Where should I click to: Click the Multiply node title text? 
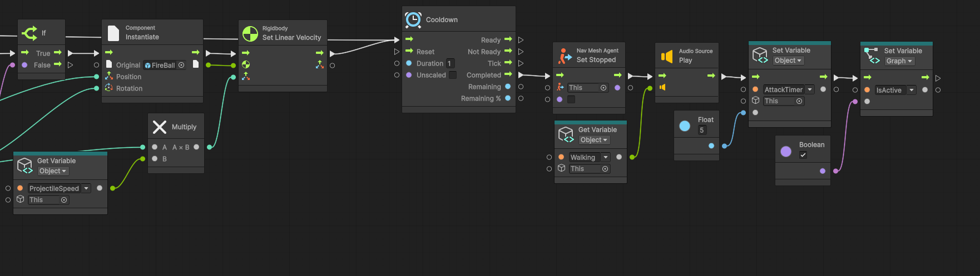click(x=184, y=127)
